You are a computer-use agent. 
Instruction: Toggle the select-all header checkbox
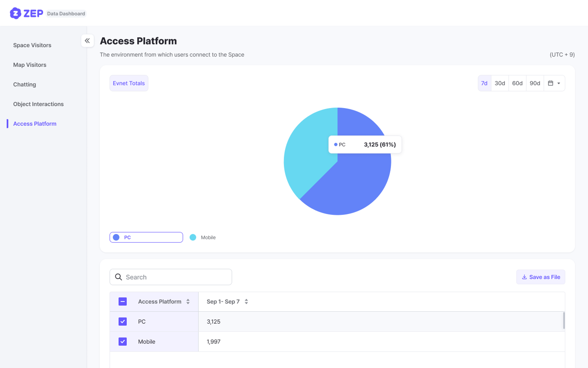click(123, 301)
